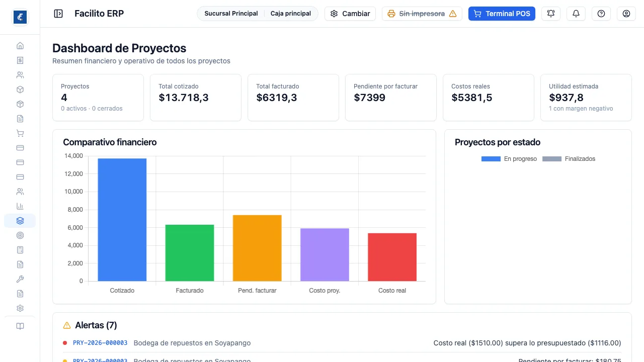
Task: Open the Terminal POS button
Action: [x=502, y=14]
